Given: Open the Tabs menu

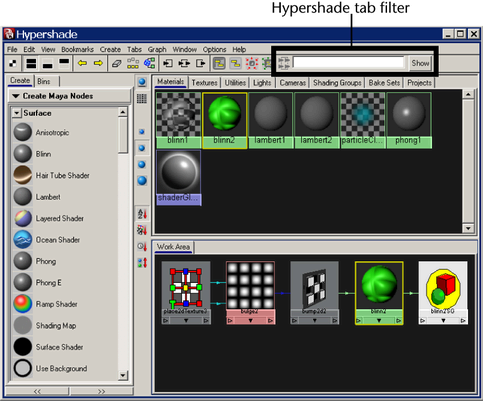Looking at the screenshot, I should [134, 49].
